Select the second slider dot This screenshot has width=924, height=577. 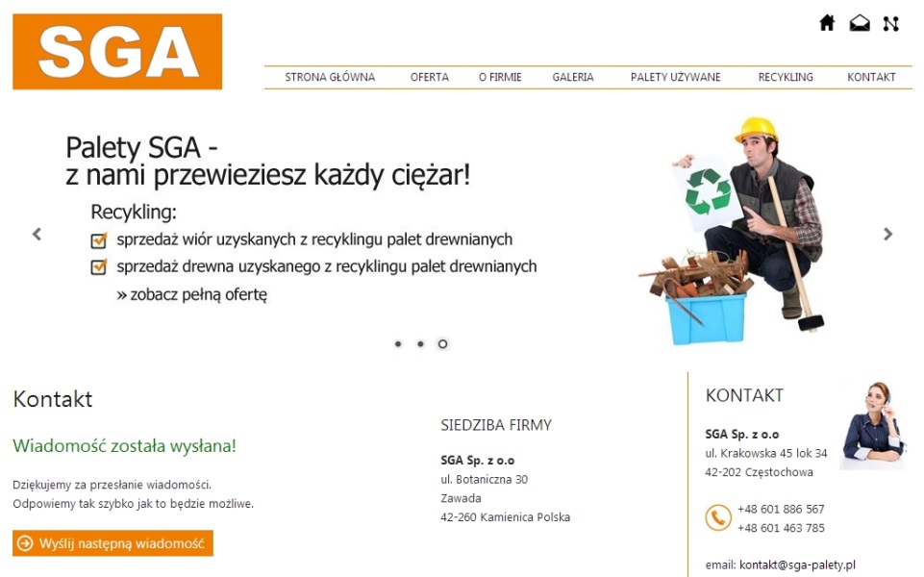[x=420, y=343]
